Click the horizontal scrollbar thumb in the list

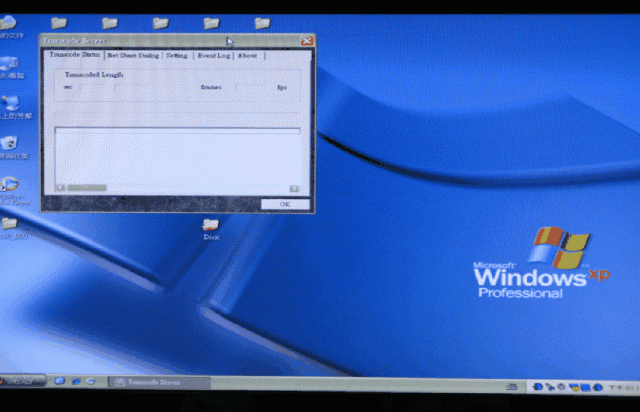tap(87, 188)
